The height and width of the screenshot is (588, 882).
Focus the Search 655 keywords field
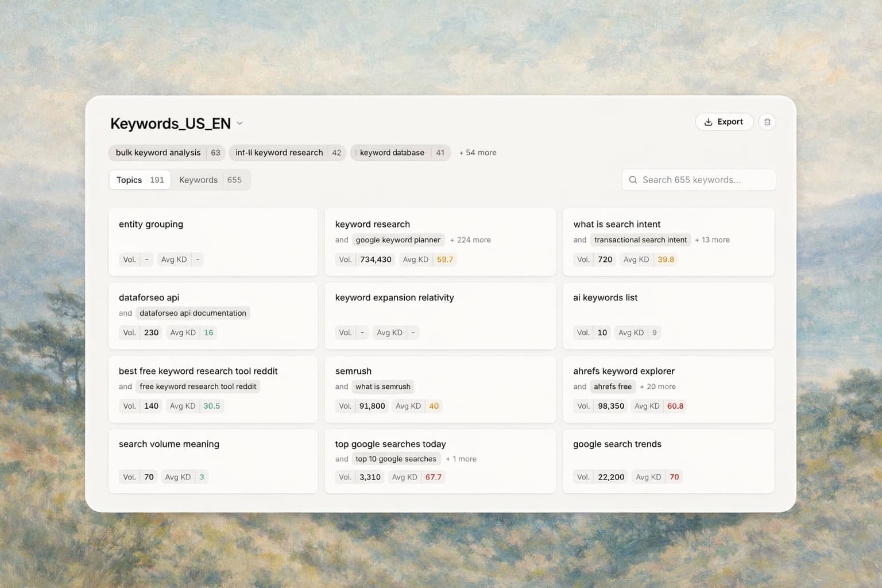click(699, 180)
